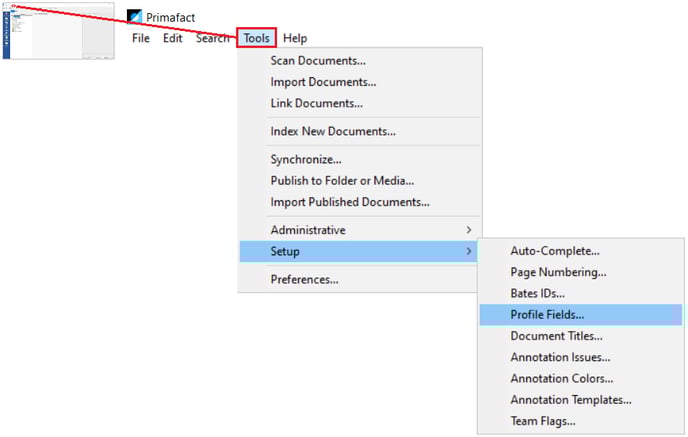The image size is (688, 437).
Task: Select Auto-Complete... in Setup submenu
Action: point(580,251)
